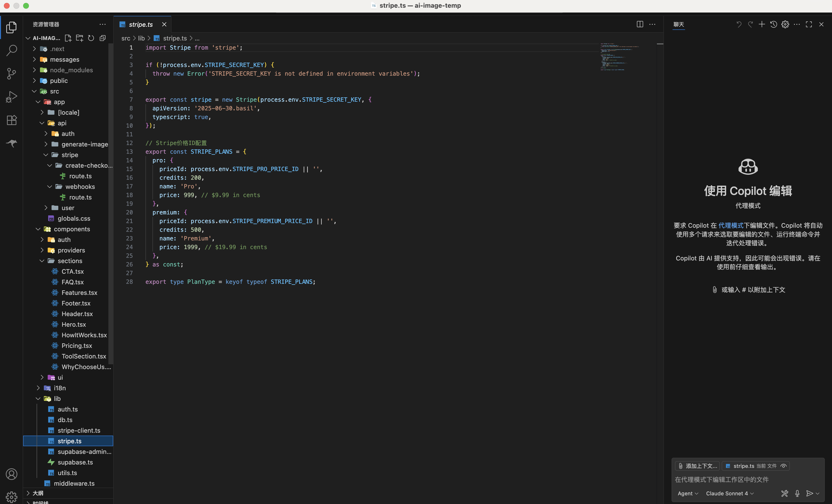Toggle stripe.ts current file context visibility
This screenshot has width=832, height=504.
[783, 466]
